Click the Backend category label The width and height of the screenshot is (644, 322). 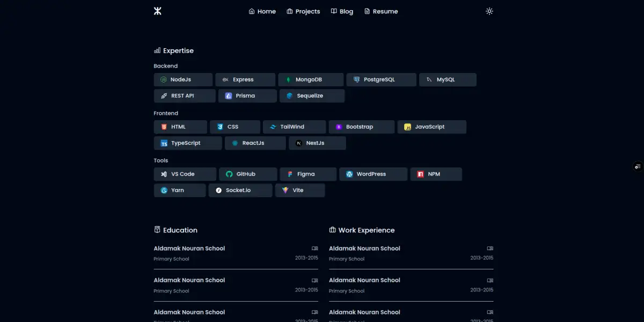165,66
